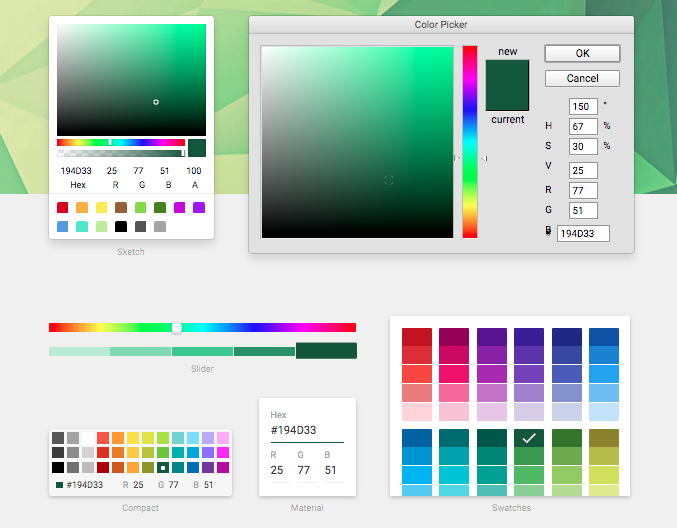
Task: Click the Sketch picker alpha transparency slider
Action: coord(121,153)
